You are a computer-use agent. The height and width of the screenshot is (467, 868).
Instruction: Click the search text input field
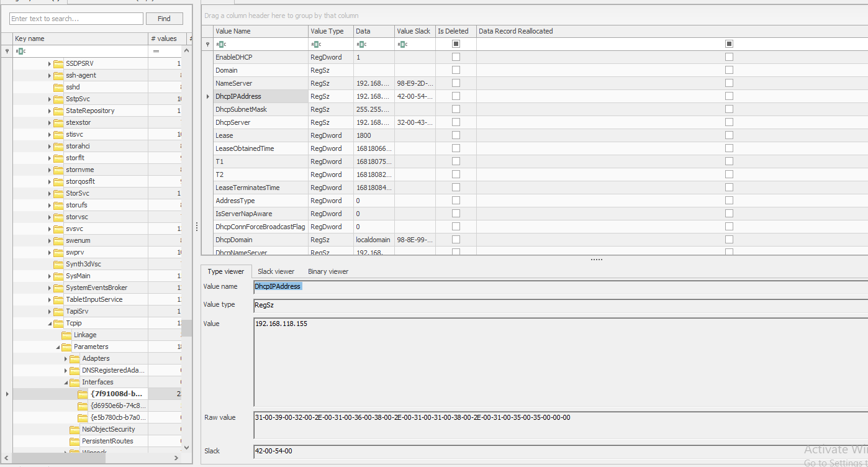tap(76, 19)
